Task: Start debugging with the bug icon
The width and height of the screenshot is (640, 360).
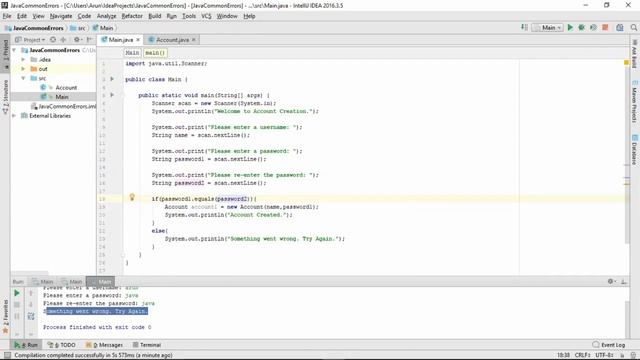Action: [x=582, y=27]
